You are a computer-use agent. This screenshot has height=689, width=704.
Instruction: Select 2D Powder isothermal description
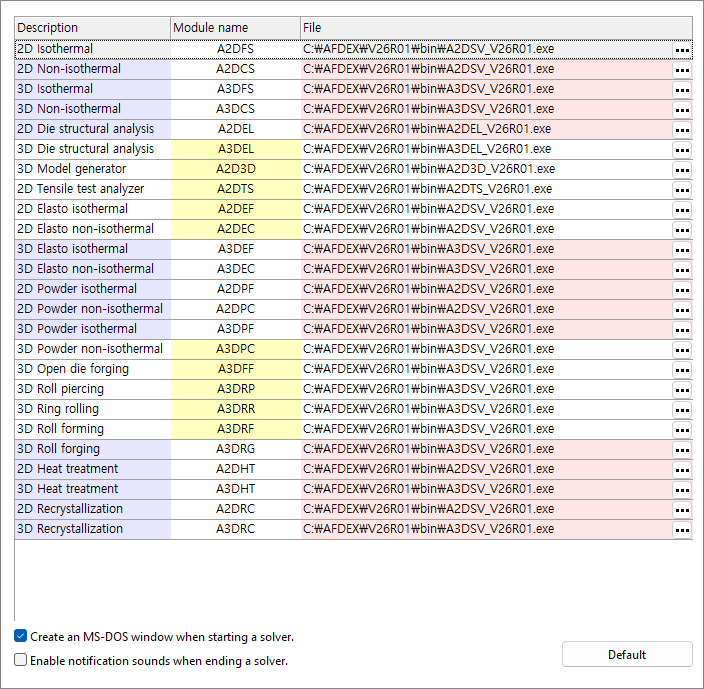pos(92,289)
